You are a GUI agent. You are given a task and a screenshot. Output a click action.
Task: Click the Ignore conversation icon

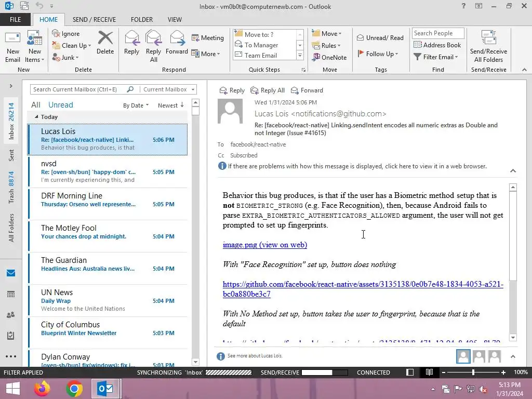pos(56,33)
